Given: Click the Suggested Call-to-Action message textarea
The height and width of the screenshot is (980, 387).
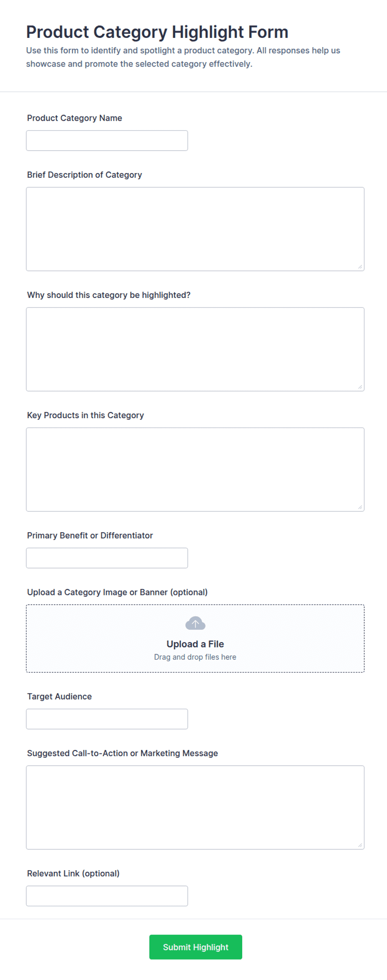Looking at the screenshot, I should pyautogui.click(x=195, y=807).
